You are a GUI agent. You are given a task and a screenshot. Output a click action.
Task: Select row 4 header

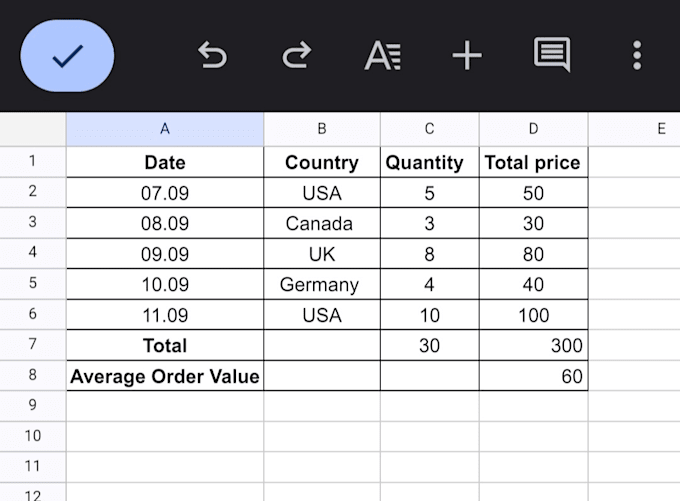[x=33, y=253]
